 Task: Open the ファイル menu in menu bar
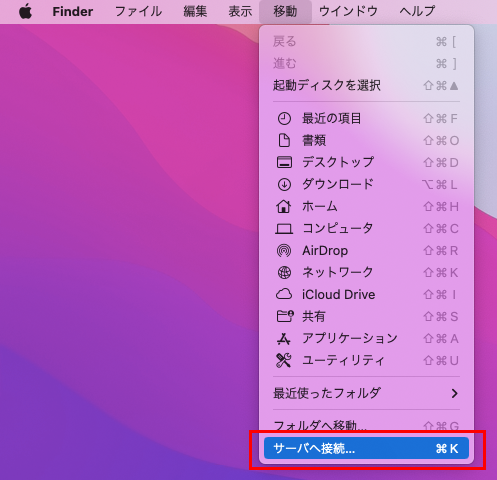(138, 12)
